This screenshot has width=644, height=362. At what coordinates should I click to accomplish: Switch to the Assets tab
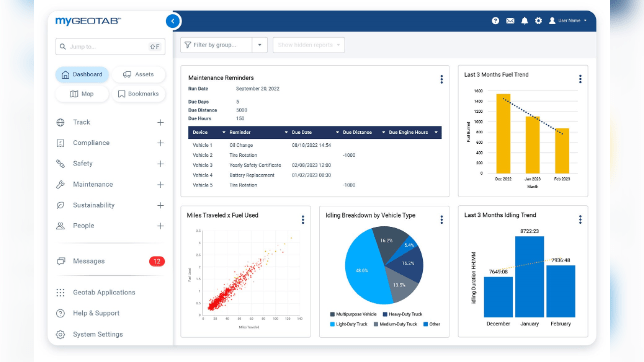(x=138, y=74)
